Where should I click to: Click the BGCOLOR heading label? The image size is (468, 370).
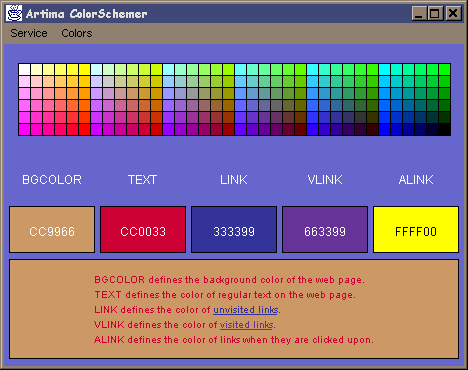[52, 180]
